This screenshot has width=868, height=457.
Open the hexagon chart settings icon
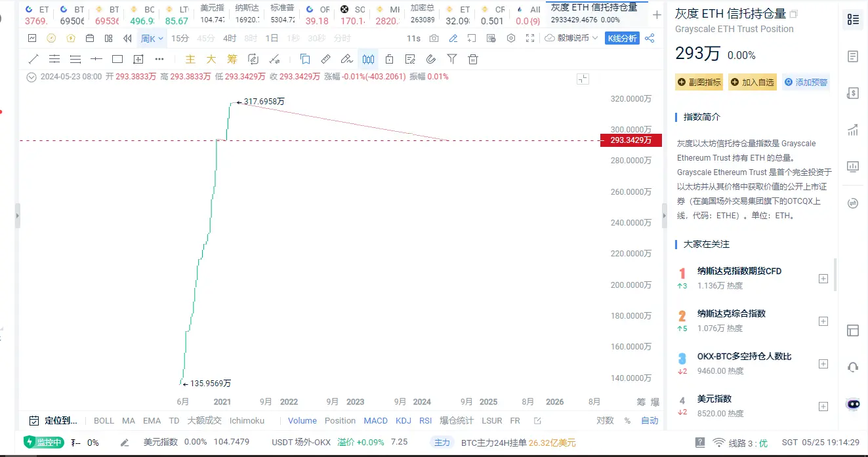point(511,39)
